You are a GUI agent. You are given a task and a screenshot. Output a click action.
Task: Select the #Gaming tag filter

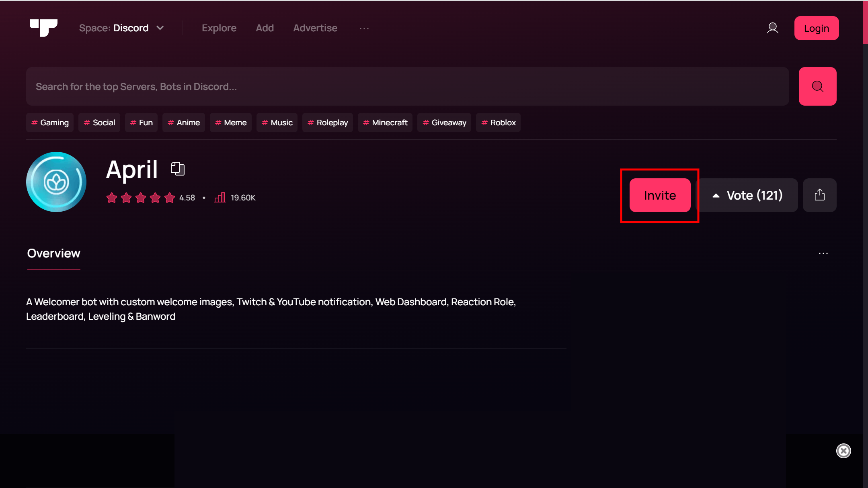click(49, 123)
